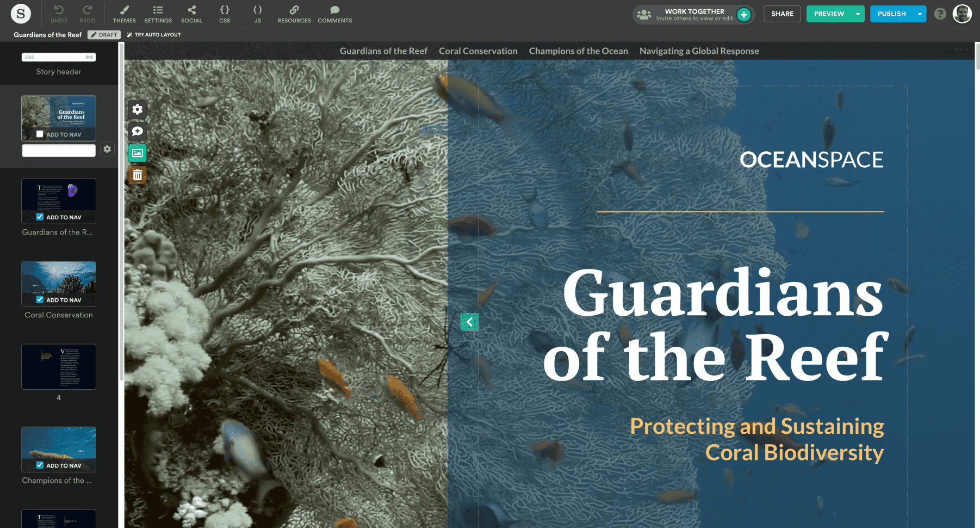Click the change background image icon
980x528 pixels.
click(x=138, y=154)
